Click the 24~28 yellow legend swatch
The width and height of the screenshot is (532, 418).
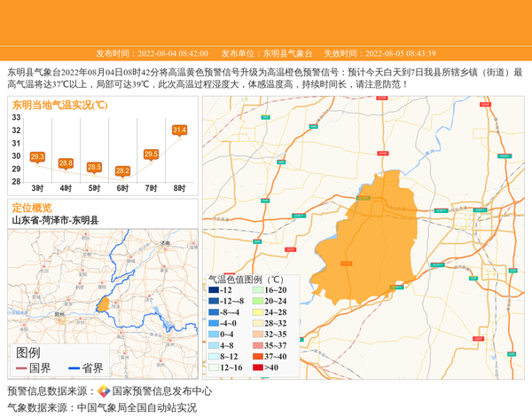point(258,312)
